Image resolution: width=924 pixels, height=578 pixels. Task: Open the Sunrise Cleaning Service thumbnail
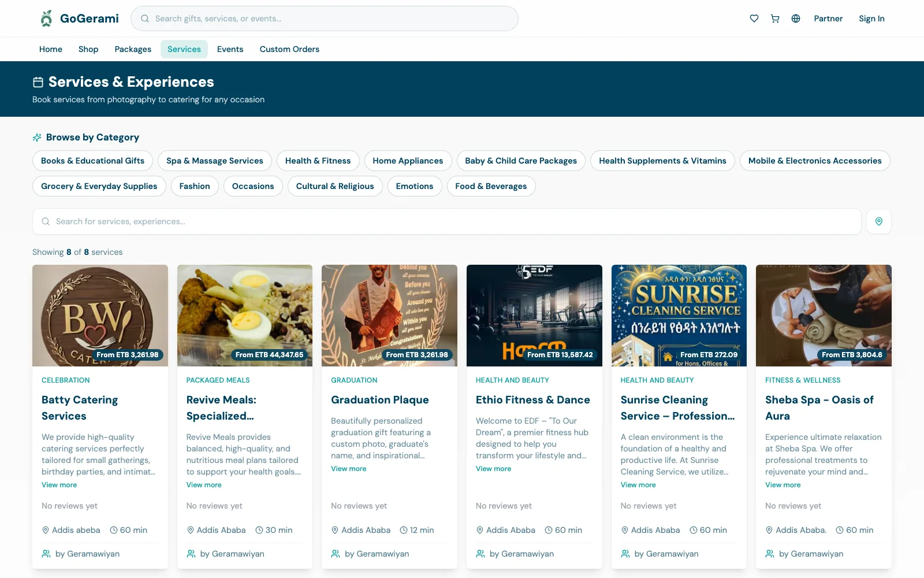click(679, 316)
